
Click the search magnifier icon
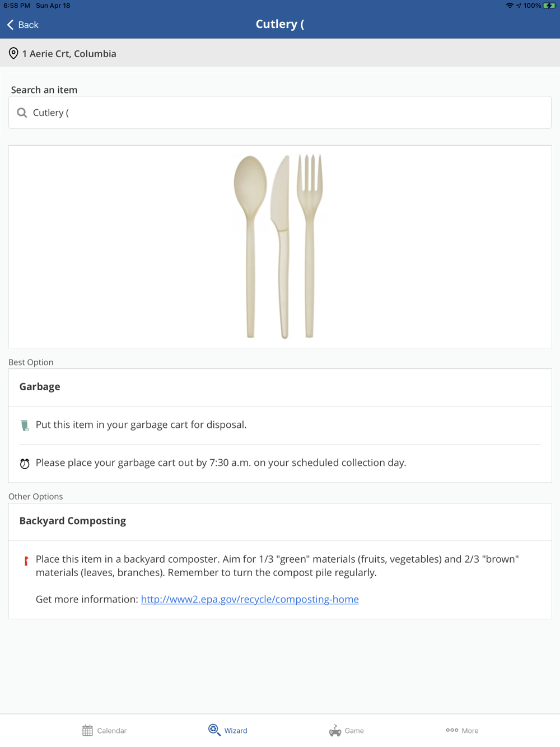pos(22,113)
